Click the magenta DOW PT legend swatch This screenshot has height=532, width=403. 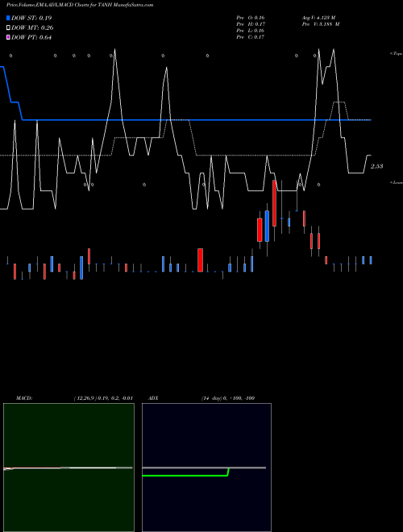8,38
